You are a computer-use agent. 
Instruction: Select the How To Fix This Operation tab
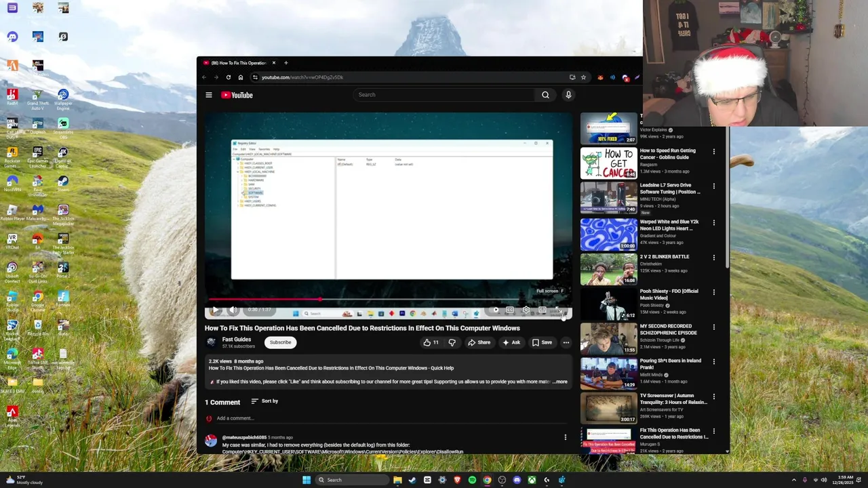click(239, 63)
